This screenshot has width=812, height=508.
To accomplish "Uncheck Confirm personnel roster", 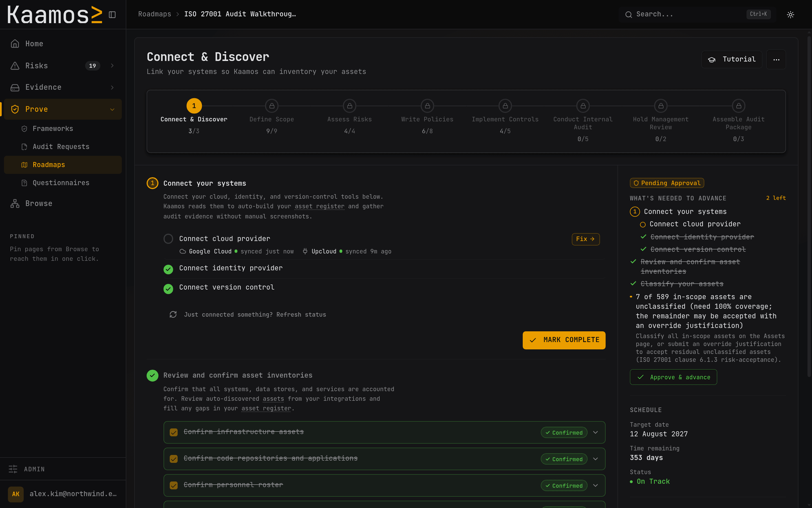I will (174, 485).
